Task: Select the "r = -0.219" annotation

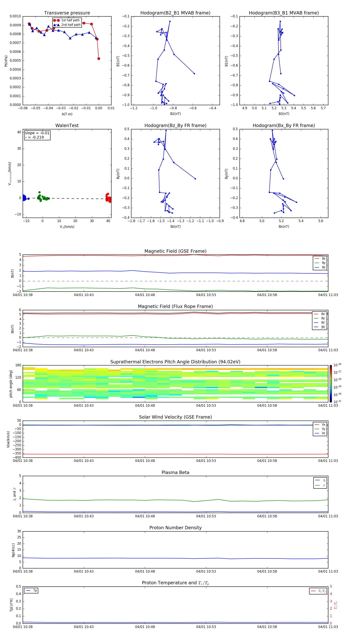Action: 35,138
